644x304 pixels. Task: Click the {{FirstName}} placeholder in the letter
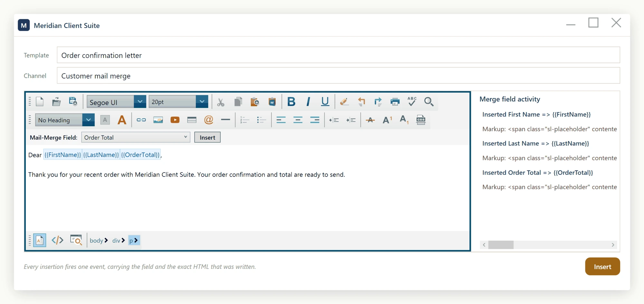62,155
